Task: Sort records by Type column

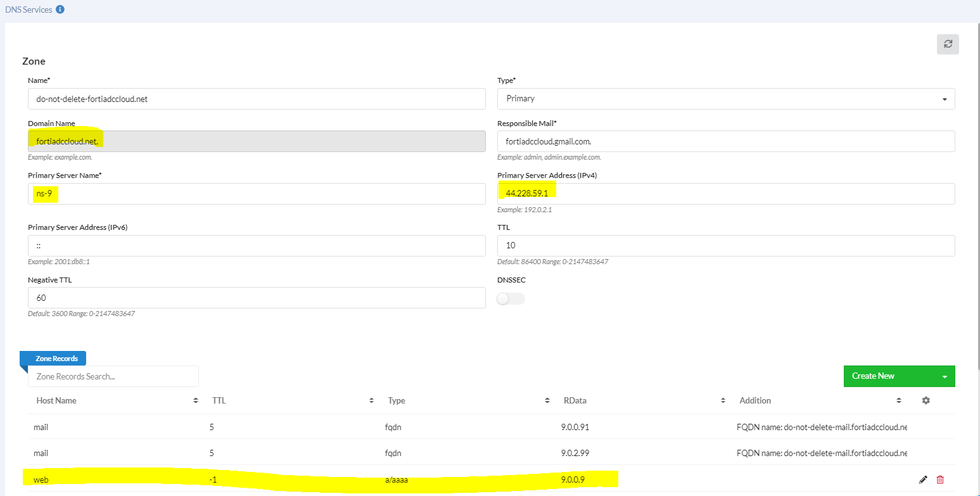Action: (x=547, y=400)
